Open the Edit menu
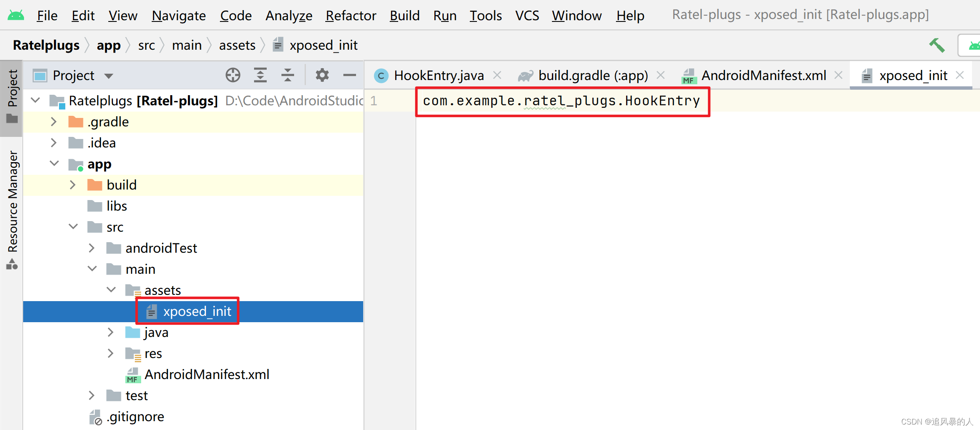This screenshot has width=980, height=430. pos(83,16)
